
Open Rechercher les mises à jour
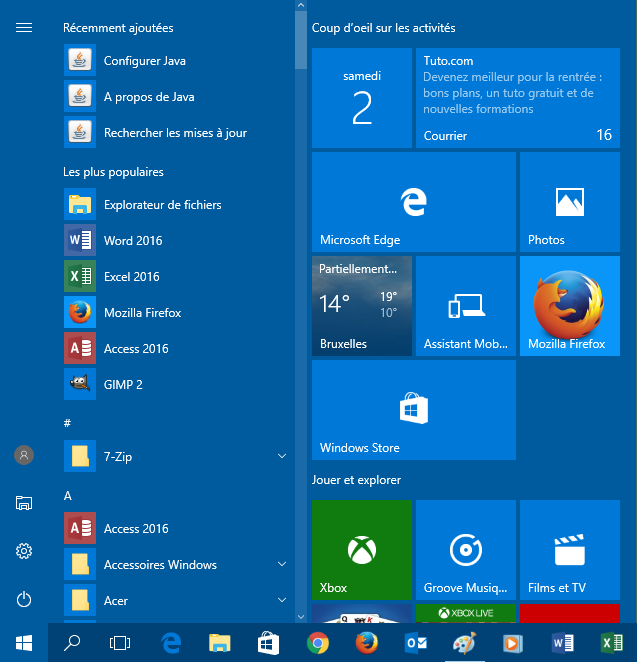(x=175, y=133)
